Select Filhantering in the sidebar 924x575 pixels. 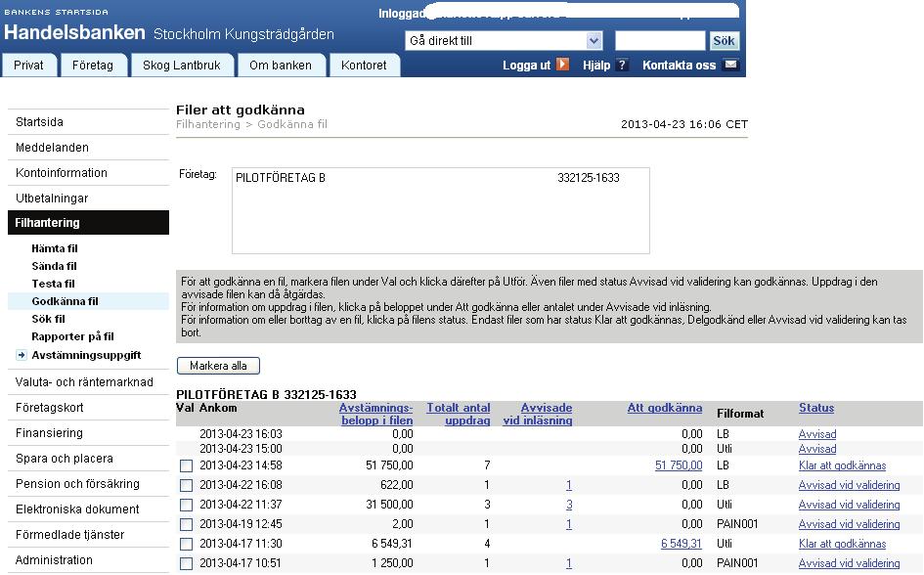pyautogui.click(x=88, y=223)
